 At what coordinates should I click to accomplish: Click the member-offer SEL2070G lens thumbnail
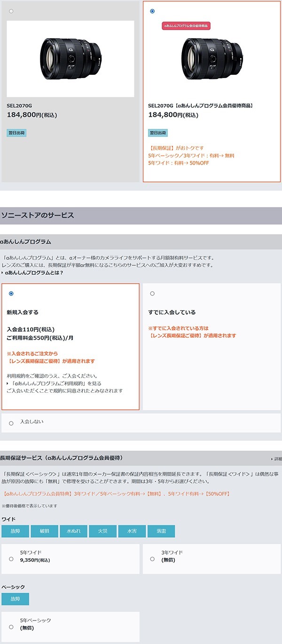(211, 59)
